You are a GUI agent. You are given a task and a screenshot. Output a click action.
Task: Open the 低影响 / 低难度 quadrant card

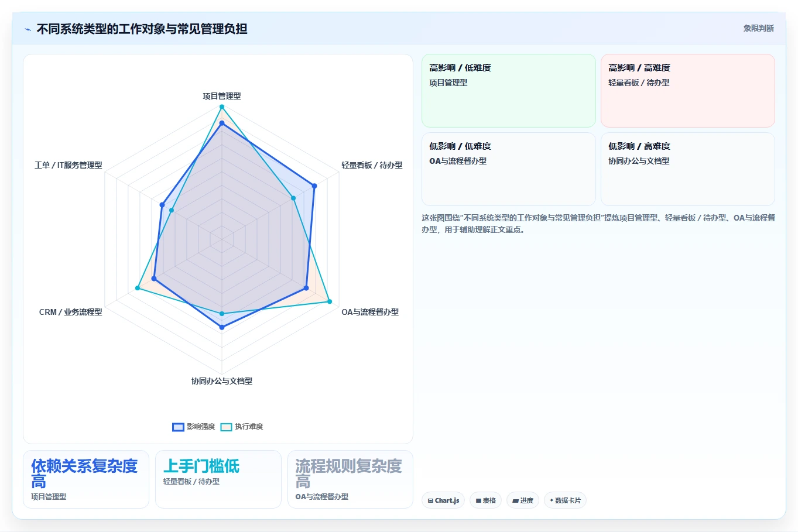coord(509,169)
